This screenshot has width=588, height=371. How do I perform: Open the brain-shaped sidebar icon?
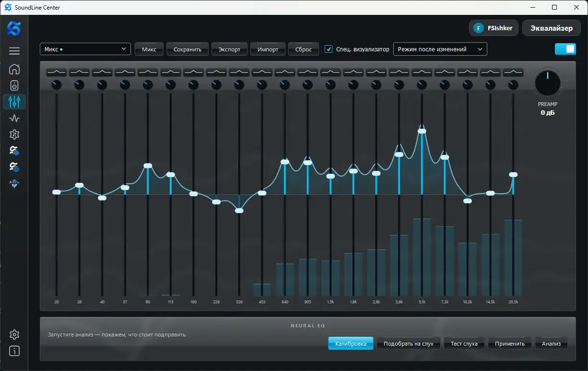click(14, 134)
